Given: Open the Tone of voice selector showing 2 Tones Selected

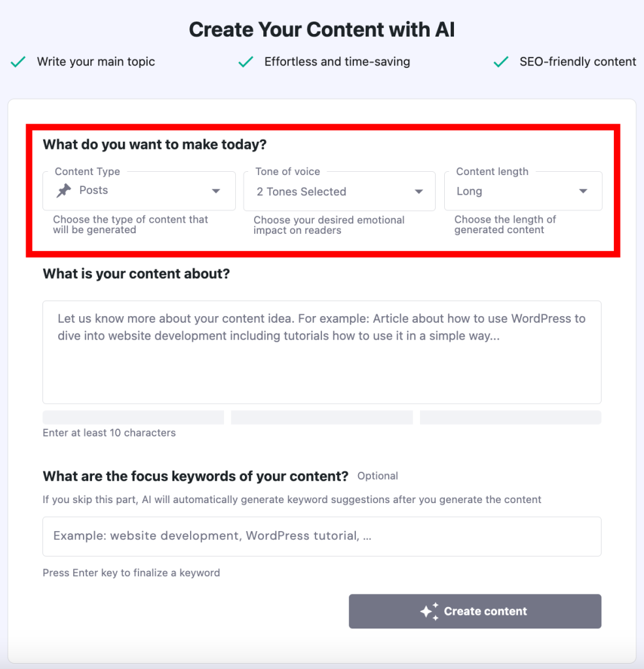Looking at the screenshot, I should [340, 191].
